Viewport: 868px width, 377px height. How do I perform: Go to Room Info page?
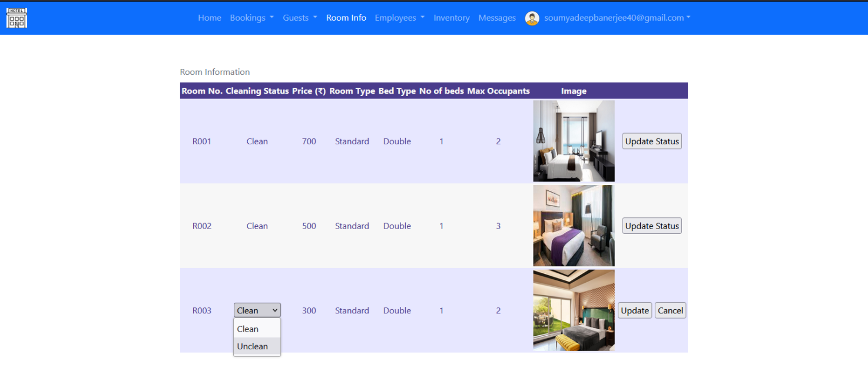click(346, 18)
